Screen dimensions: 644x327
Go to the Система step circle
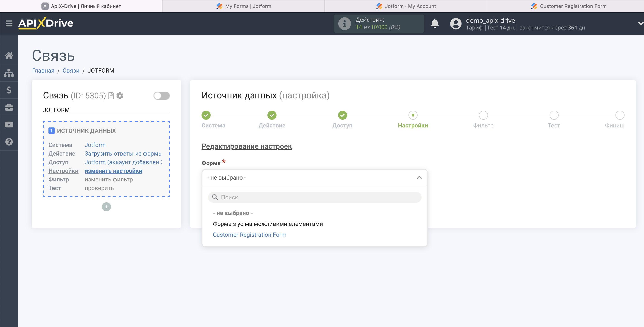coord(206,115)
